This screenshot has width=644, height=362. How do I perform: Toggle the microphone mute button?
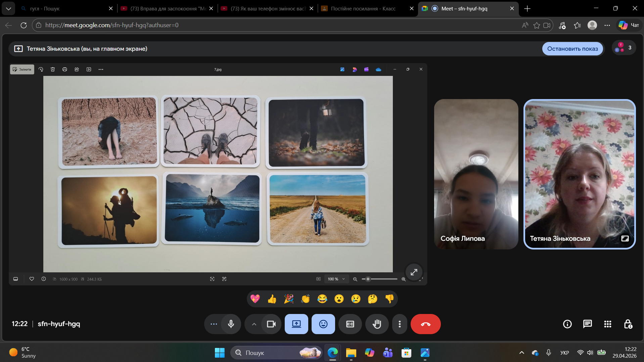tap(231, 324)
